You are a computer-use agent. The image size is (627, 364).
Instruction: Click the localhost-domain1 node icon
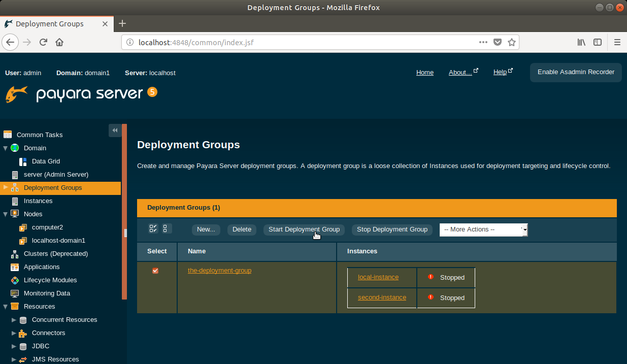coord(23,241)
